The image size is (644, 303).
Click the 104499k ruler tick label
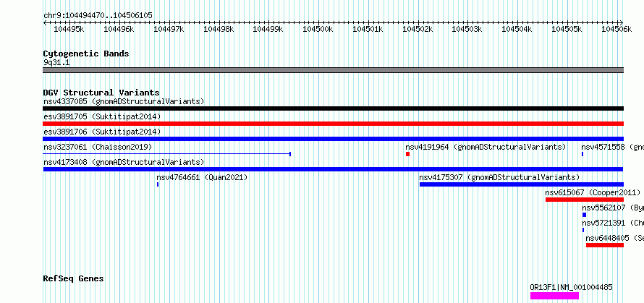pos(268,29)
